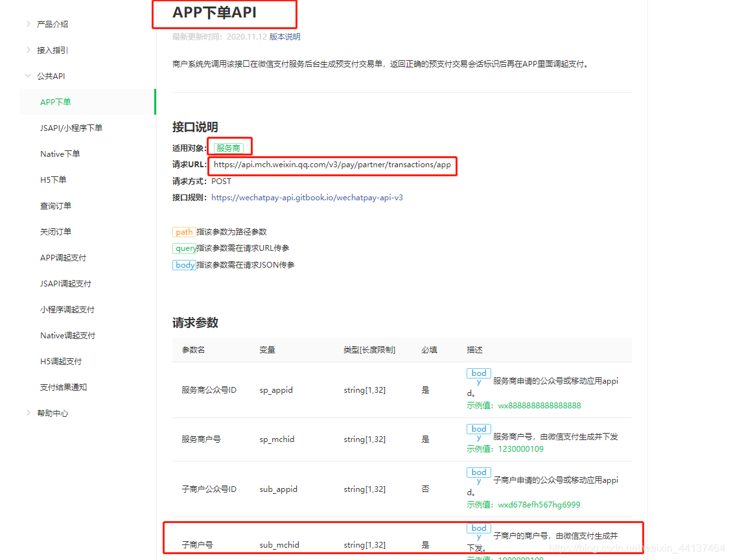Screen dimensions: 731x560
Task: Collapse the 公共API section chevron
Action: tap(28, 76)
